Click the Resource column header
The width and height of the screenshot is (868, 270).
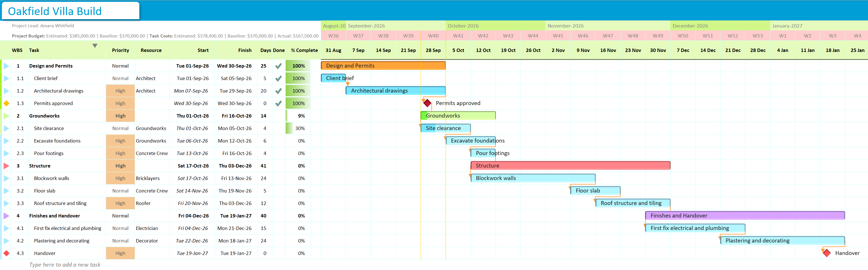[x=151, y=50]
